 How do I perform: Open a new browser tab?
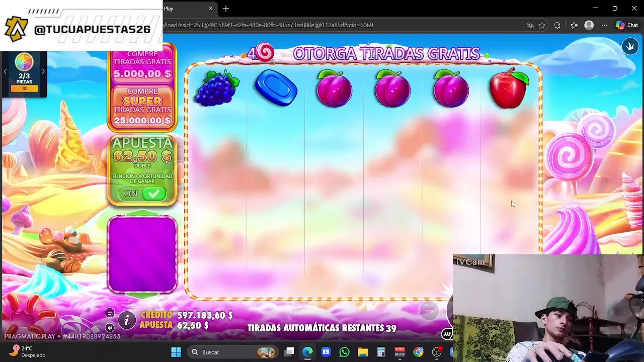point(226,9)
